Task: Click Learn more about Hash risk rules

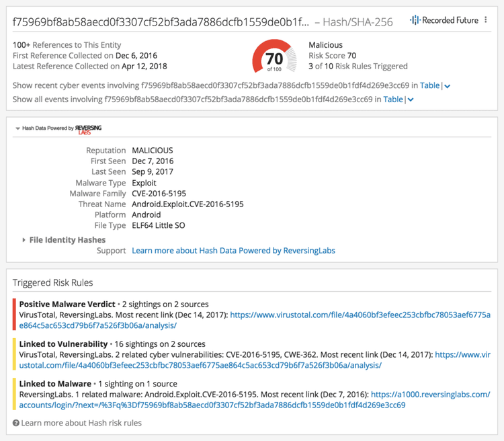Action: tap(81, 423)
